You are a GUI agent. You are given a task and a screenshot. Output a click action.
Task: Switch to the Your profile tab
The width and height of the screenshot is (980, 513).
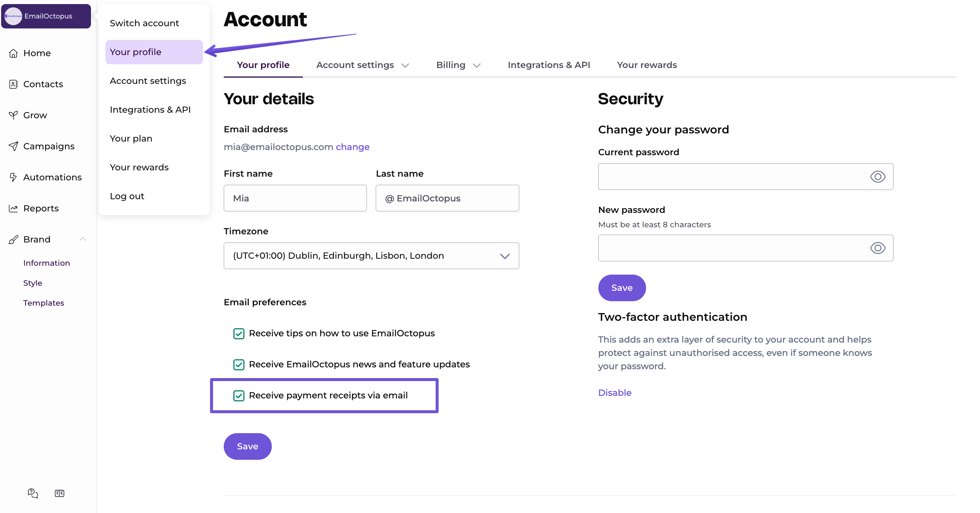coord(263,65)
